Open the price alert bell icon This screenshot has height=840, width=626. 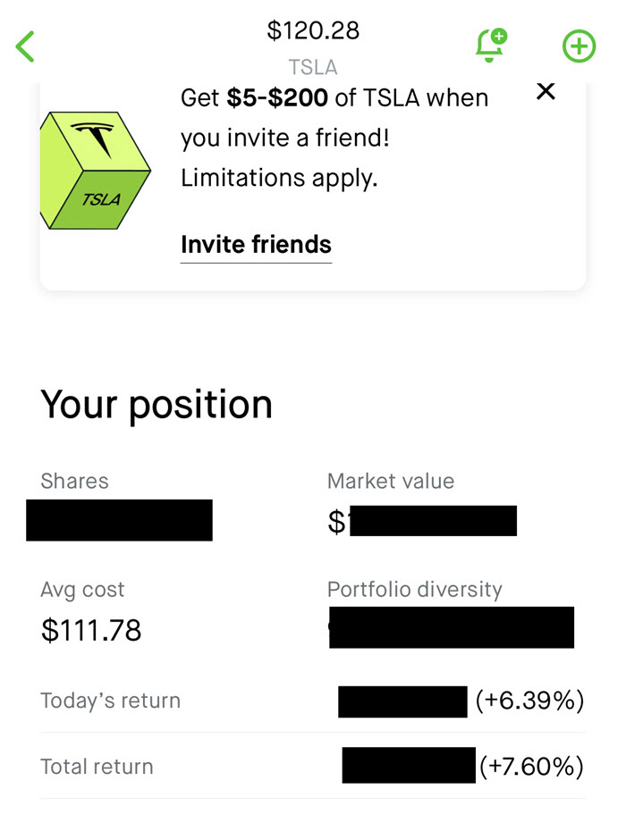[x=491, y=46]
